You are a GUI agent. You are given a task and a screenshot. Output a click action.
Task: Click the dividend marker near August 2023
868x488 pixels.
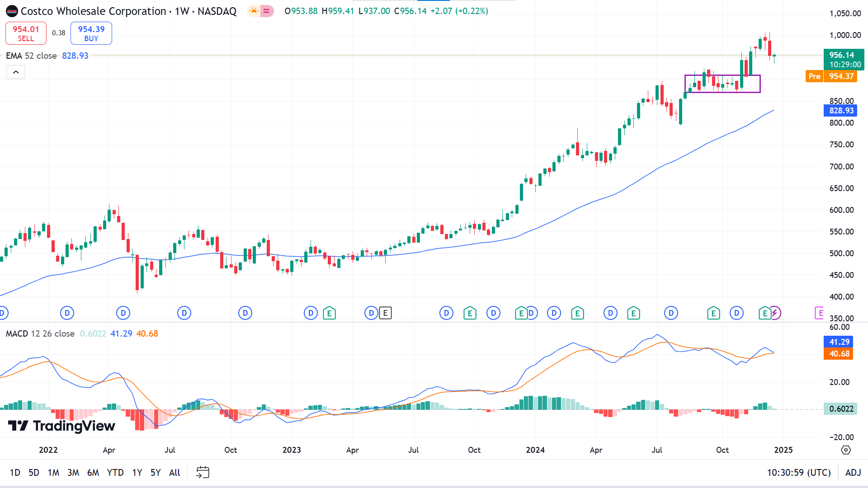446,313
